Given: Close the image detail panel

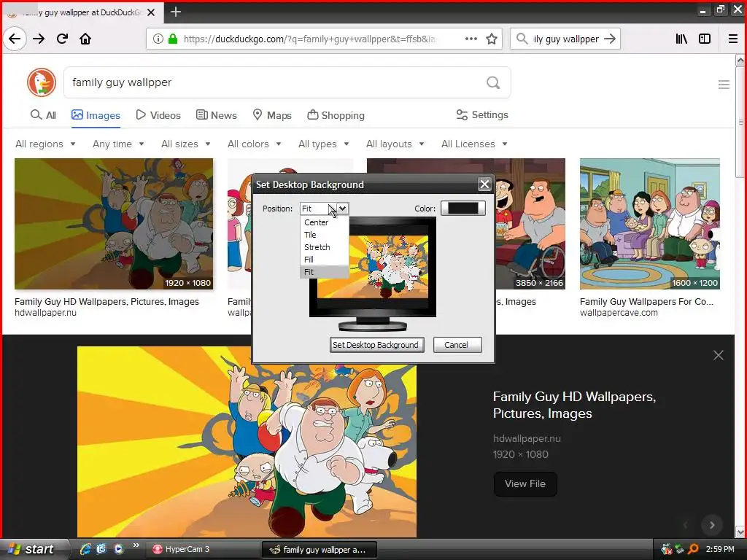Looking at the screenshot, I should coord(718,355).
